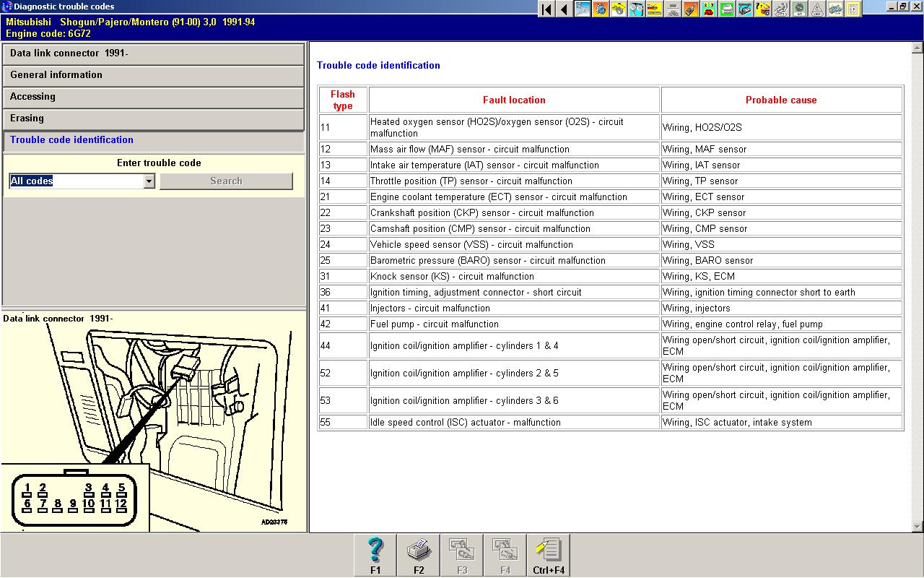Viewport: 924px width, 578px height.
Task: Open the yellow question-mark and red car icon
Action: [763, 9]
